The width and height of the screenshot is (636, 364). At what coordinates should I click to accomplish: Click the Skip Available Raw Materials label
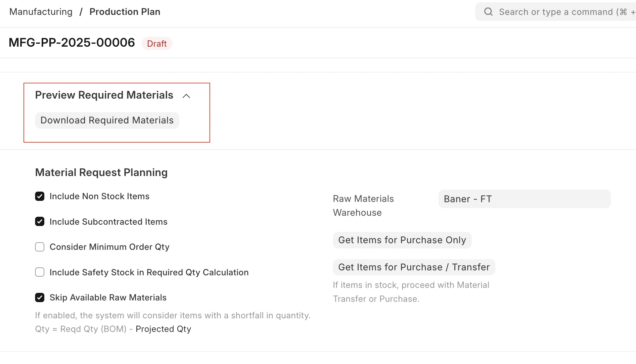(x=108, y=297)
